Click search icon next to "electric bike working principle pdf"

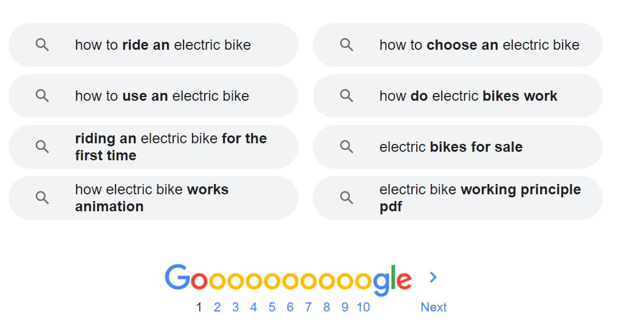click(346, 198)
